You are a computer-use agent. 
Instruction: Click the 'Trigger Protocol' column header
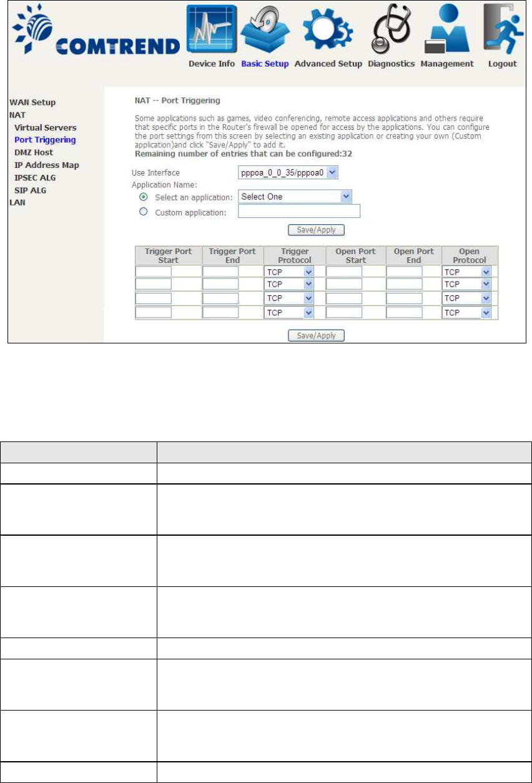293,255
